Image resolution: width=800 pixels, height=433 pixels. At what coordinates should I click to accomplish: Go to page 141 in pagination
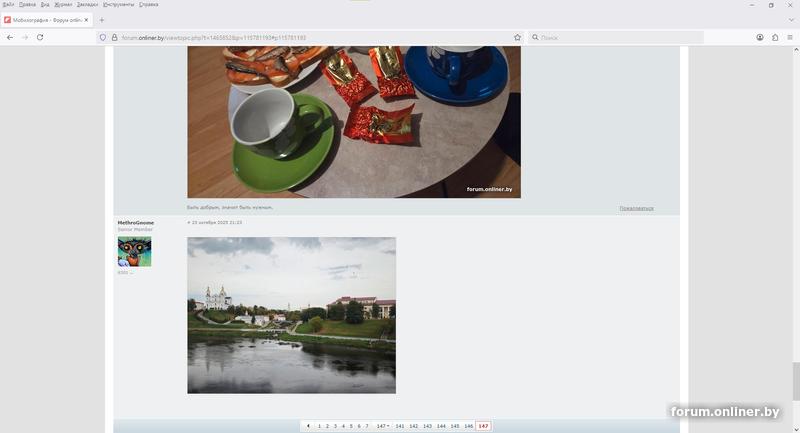399,426
